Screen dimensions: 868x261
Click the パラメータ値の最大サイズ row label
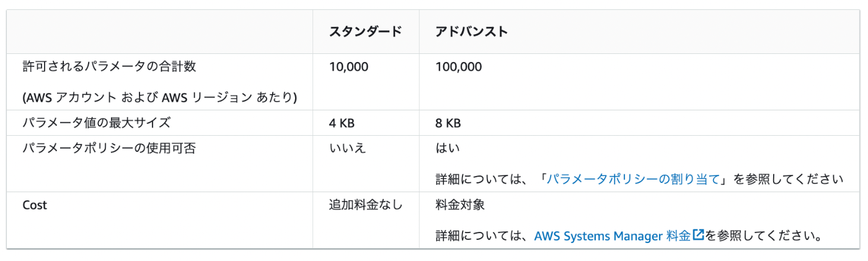[96, 123]
